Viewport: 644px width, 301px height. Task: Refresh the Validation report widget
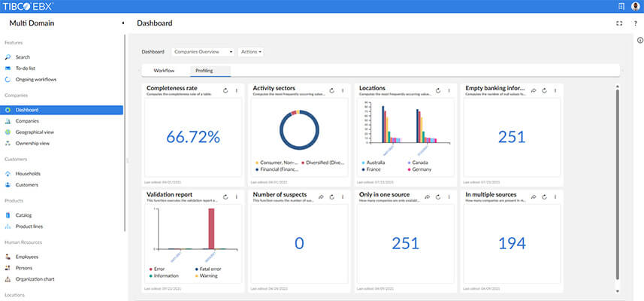coord(225,197)
